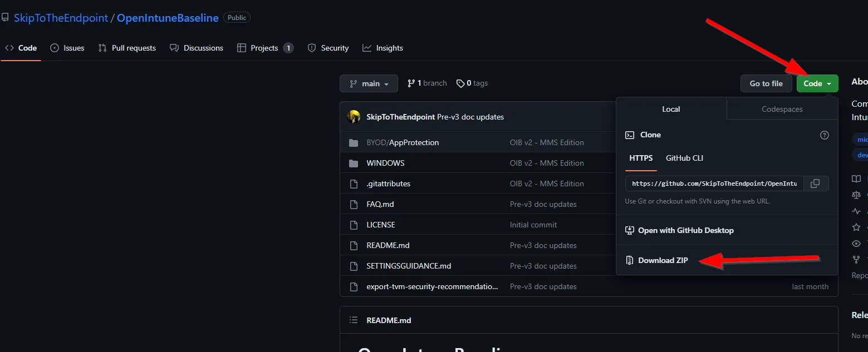Image resolution: width=868 pixels, height=352 pixels.
Task: Click the Projects count badge 1
Action: [x=288, y=48]
